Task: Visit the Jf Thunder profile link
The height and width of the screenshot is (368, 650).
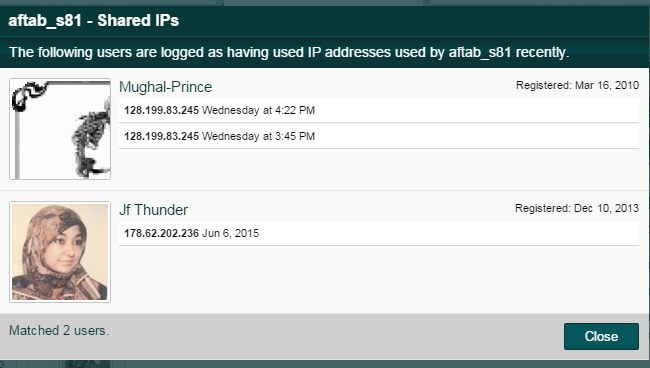Action: point(153,210)
